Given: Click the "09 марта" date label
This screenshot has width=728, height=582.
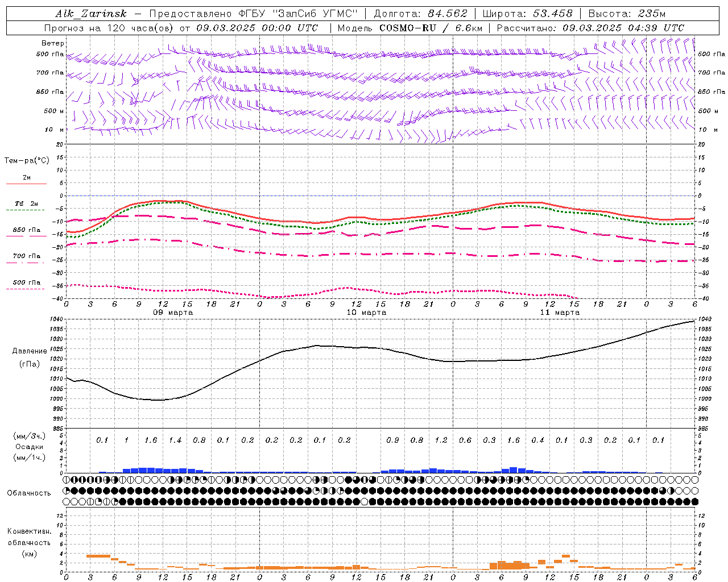Looking at the screenshot, I should pyautogui.click(x=173, y=313).
